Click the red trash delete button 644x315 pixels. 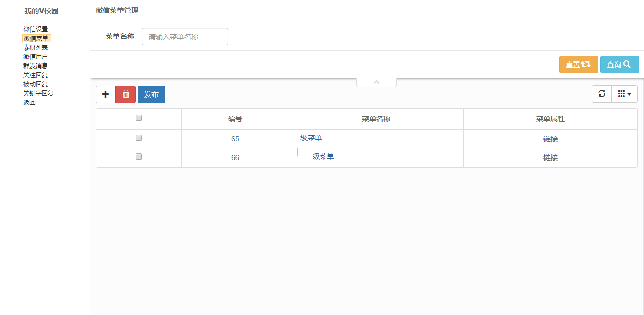[126, 94]
